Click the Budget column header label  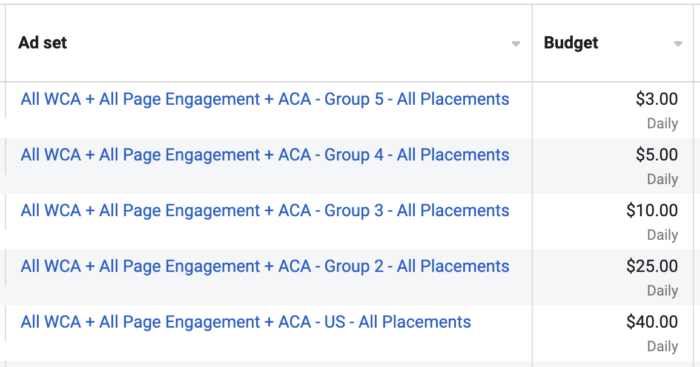[x=571, y=43]
